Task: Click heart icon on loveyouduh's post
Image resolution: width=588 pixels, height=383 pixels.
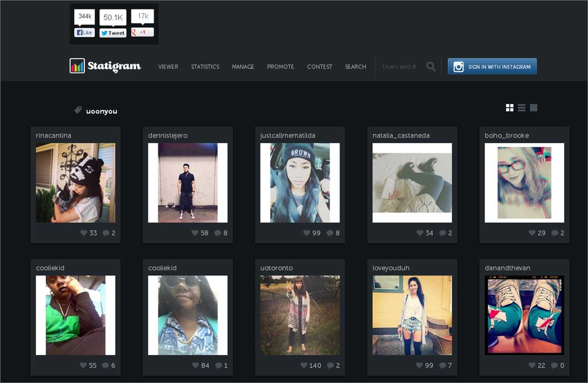Action: click(419, 365)
